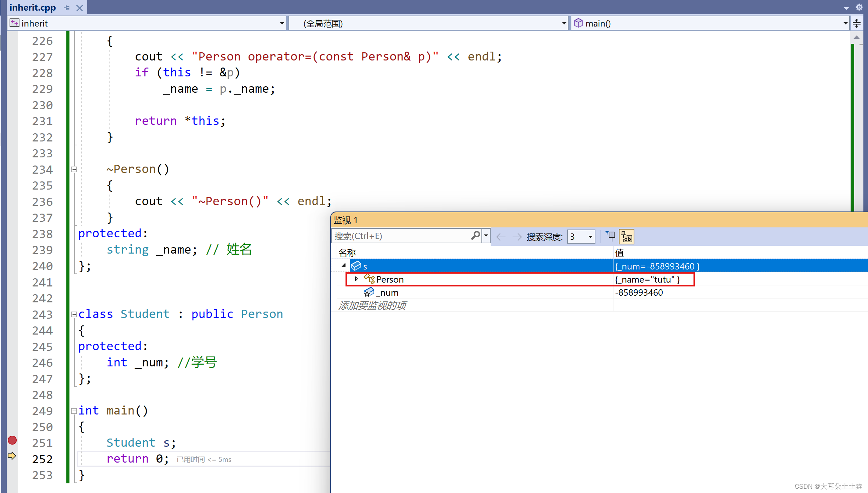Click the find previous arrow in watch window
The height and width of the screenshot is (493, 868).
(501, 237)
